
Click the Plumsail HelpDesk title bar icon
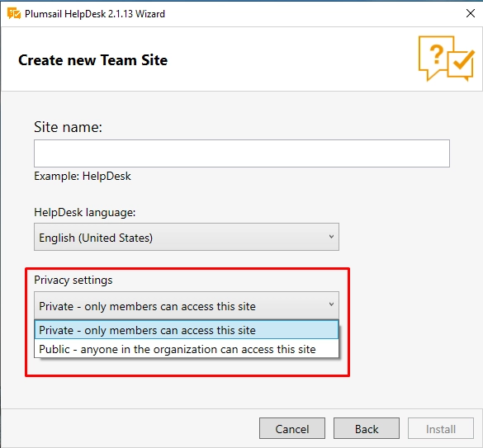pyautogui.click(x=14, y=14)
